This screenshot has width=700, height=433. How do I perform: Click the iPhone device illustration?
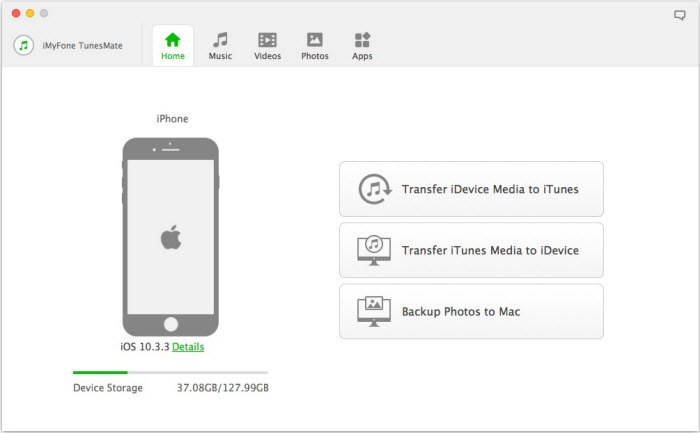point(171,237)
